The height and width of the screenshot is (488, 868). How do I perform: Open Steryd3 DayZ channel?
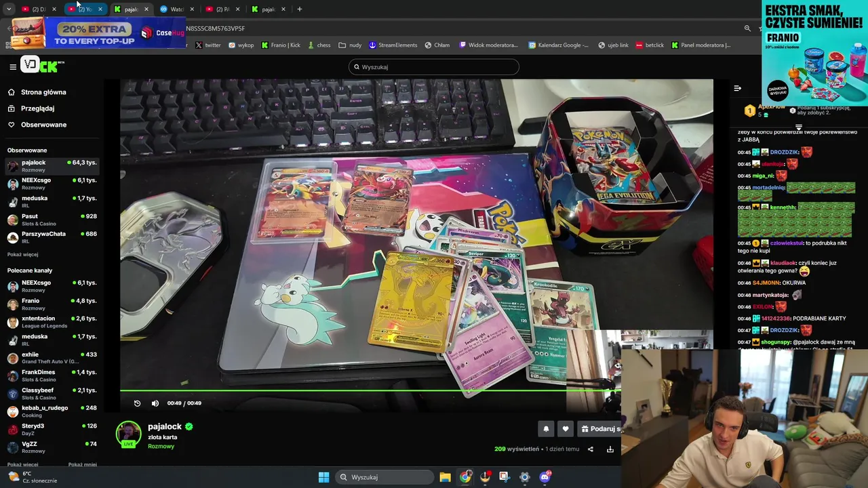click(52, 429)
